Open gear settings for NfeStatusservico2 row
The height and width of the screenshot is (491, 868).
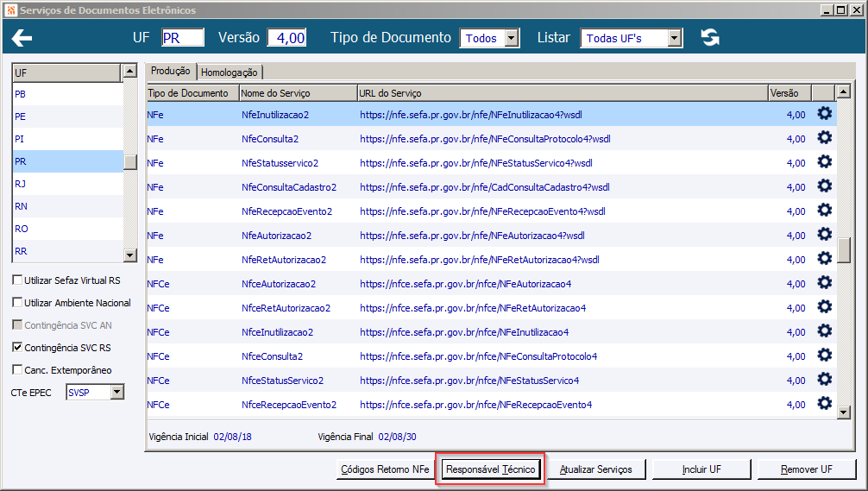click(x=825, y=161)
